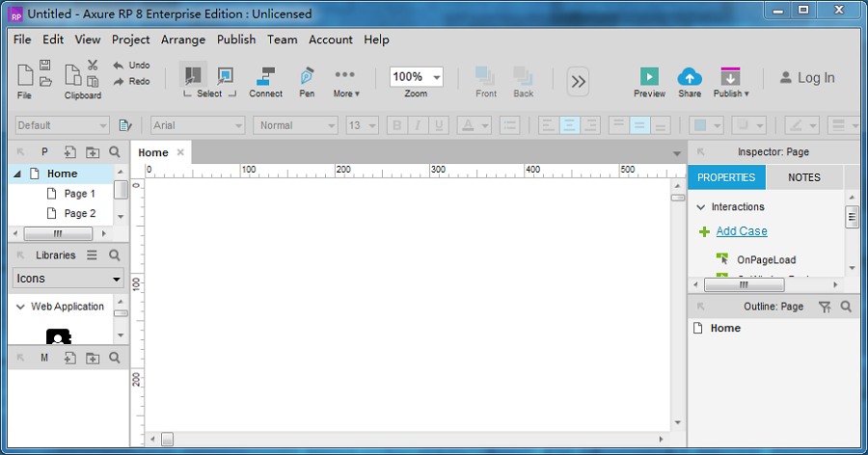
Task: Search pages with Pages pane magnifier
Action: pos(115,151)
